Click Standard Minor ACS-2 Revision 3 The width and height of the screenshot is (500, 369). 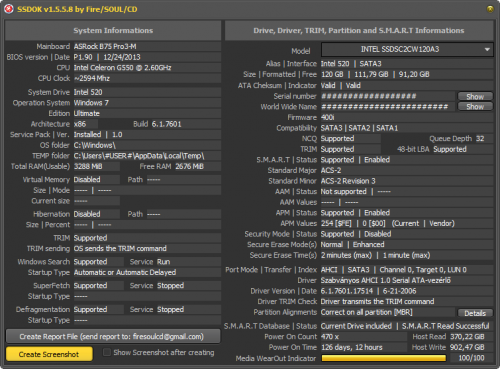click(x=348, y=181)
